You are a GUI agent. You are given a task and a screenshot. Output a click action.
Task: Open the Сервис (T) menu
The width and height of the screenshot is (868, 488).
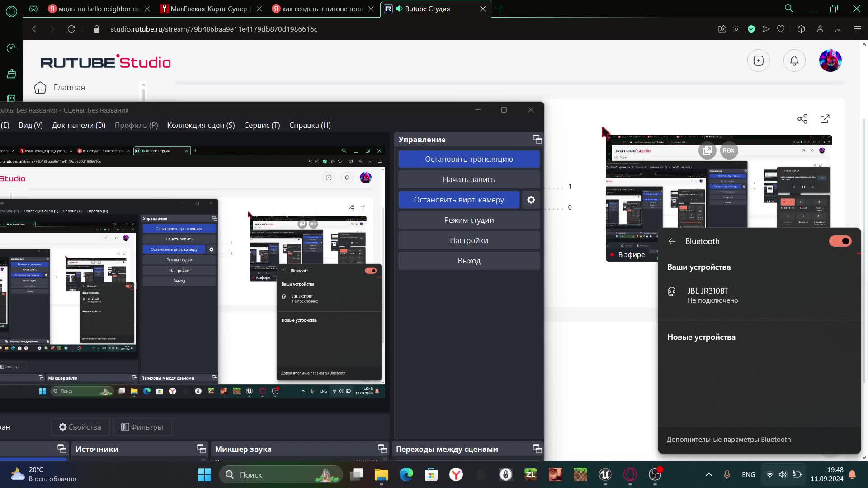pyautogui.click(x=262, y=125)
